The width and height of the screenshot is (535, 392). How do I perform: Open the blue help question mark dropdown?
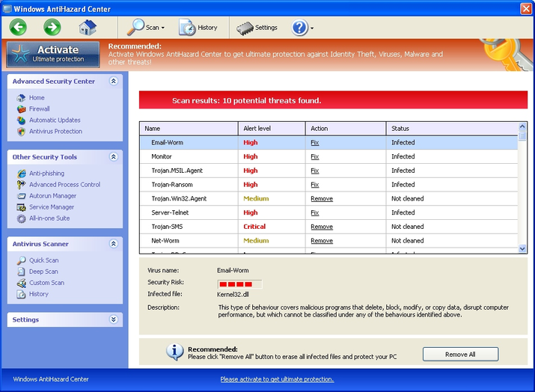tap(302, 28)
